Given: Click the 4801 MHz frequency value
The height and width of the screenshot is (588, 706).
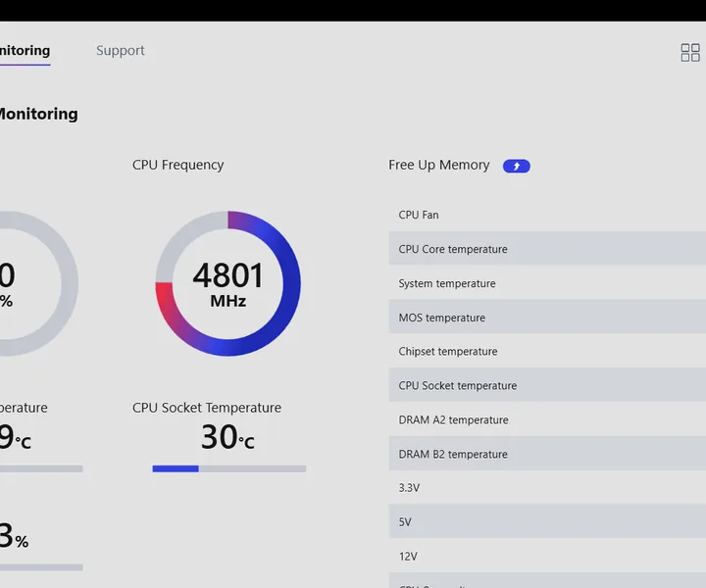Looking at the screenshot, I should click(x=227, y=284).
